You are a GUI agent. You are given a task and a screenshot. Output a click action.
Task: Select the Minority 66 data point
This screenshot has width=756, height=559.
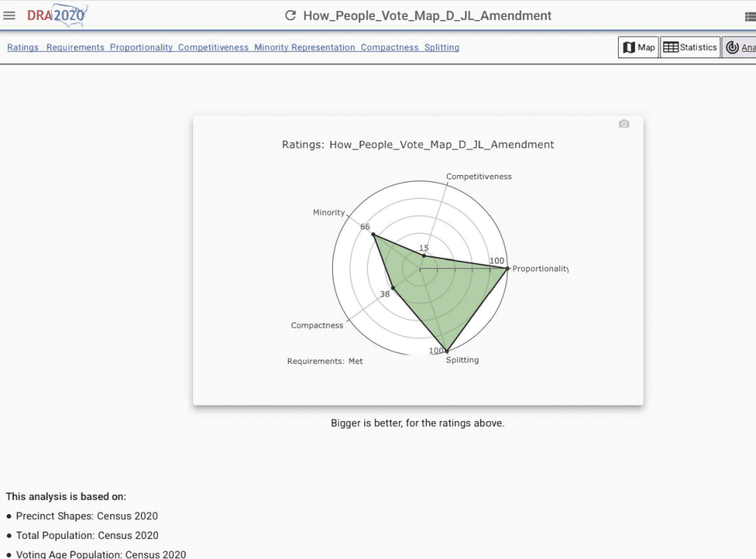374,235
